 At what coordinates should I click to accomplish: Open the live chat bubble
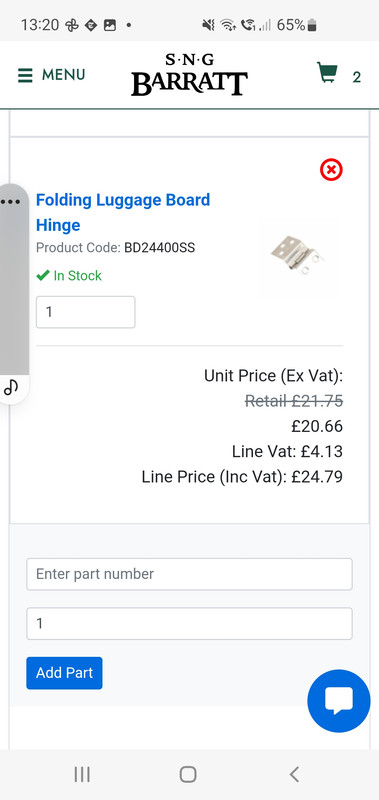339,701
